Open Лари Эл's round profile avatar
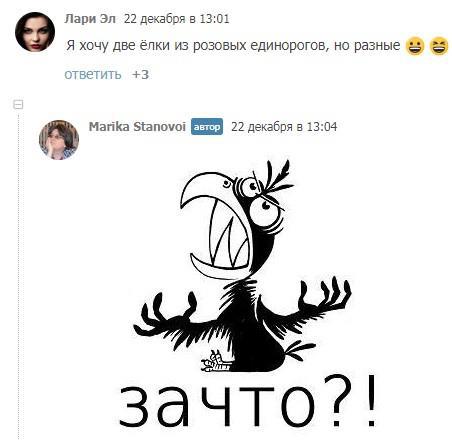 click(35, 32)
